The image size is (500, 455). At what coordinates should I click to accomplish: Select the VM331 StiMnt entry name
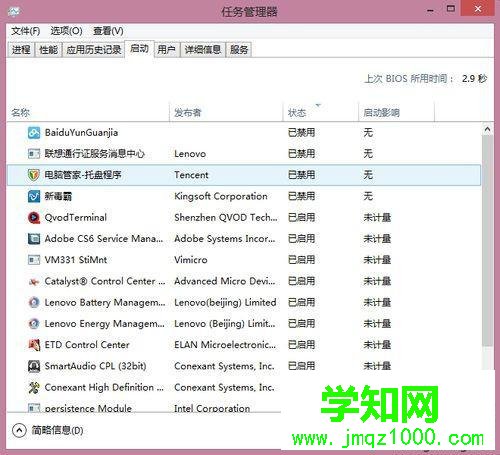pos(76,260)
